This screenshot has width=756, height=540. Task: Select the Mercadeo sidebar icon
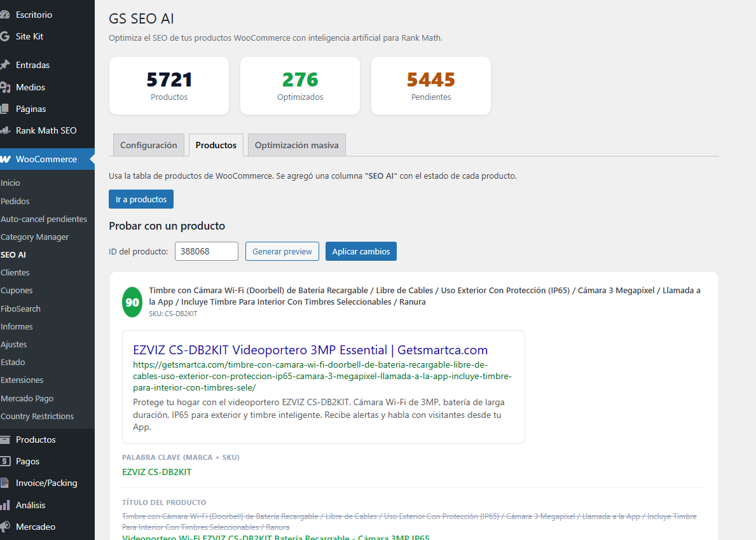click(x=7, y=526)
